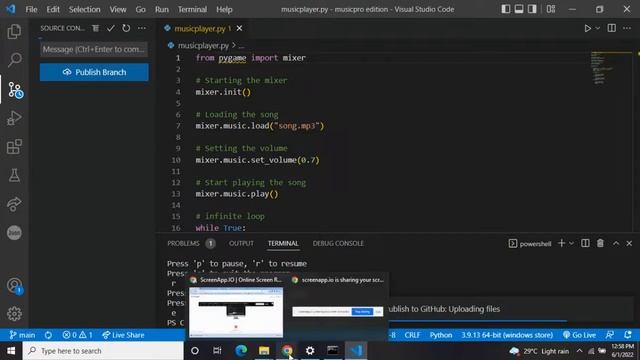Close the terminal panel

pyautogui.click(x=629, y=243)
